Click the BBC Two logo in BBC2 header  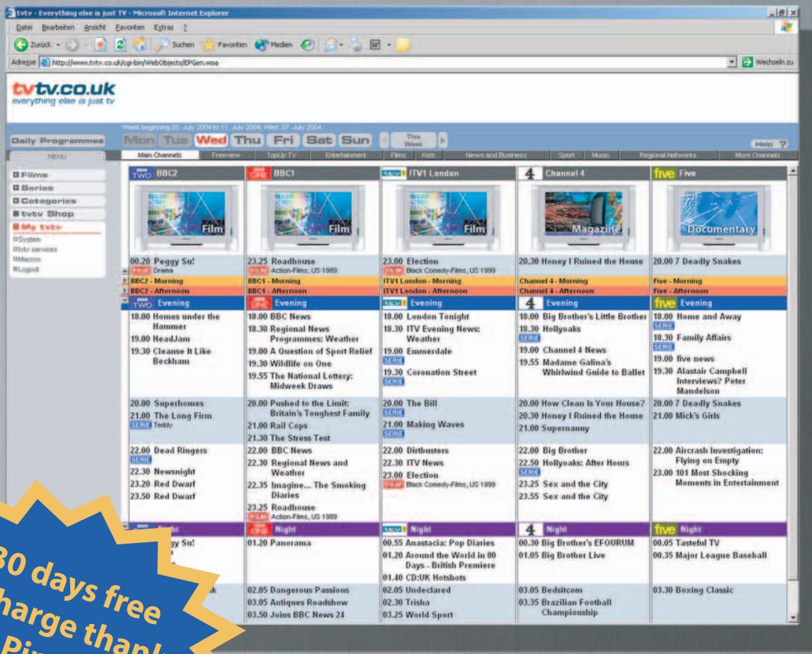[141, 174]
